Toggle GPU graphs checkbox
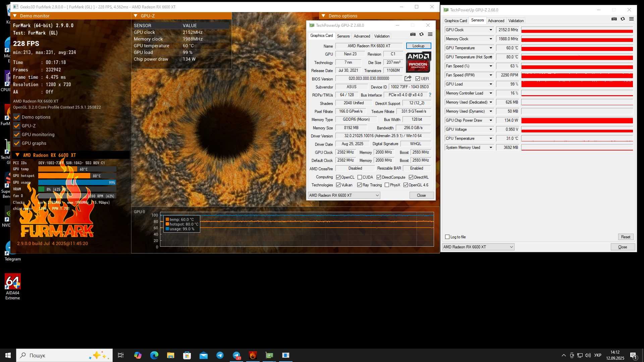 pyautogui.click(x=16, y=143)
